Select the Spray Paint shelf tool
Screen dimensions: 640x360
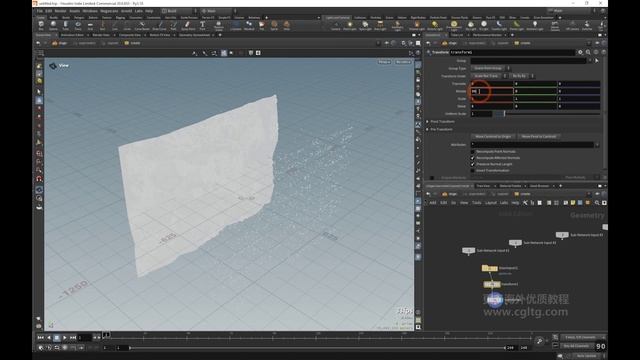(188, 25)
